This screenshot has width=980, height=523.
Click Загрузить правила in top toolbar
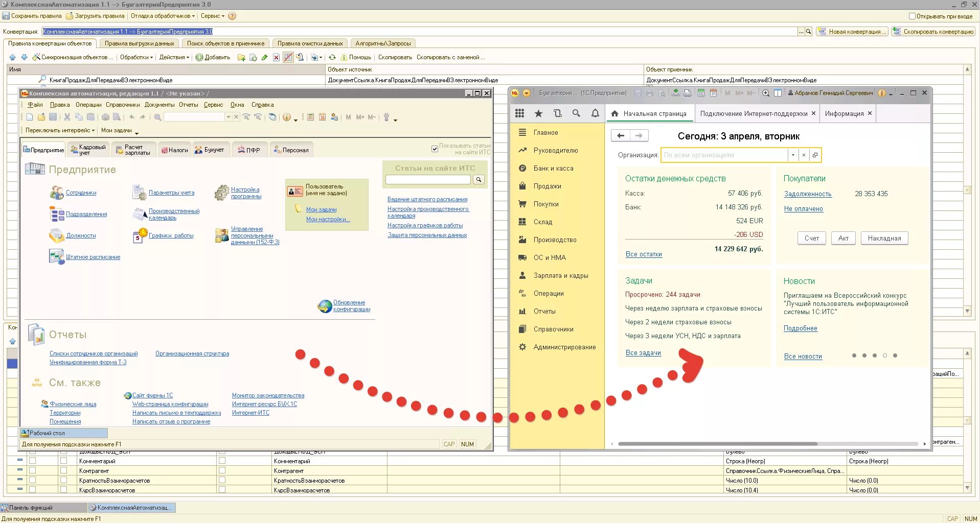[x=96, y=16]
